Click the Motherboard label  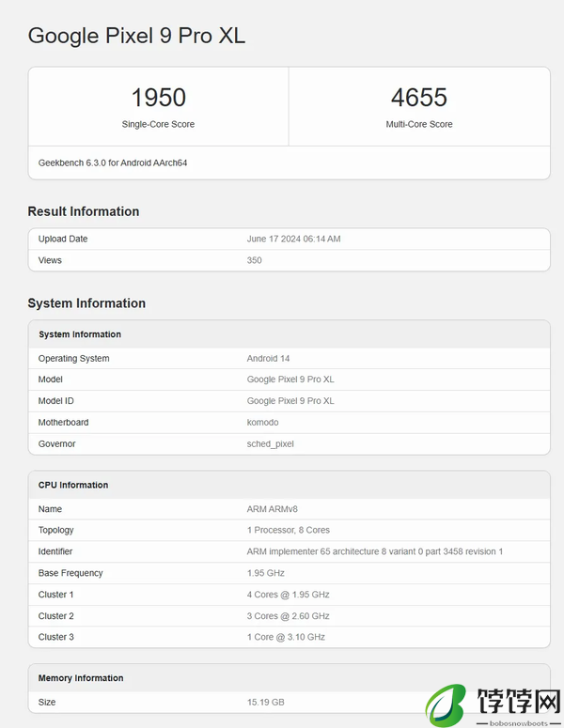pos(63,423)
